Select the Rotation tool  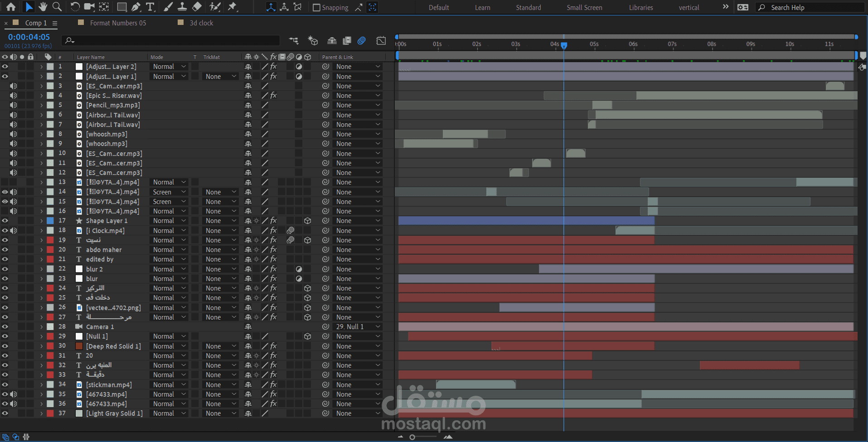(x=75, y=7)
